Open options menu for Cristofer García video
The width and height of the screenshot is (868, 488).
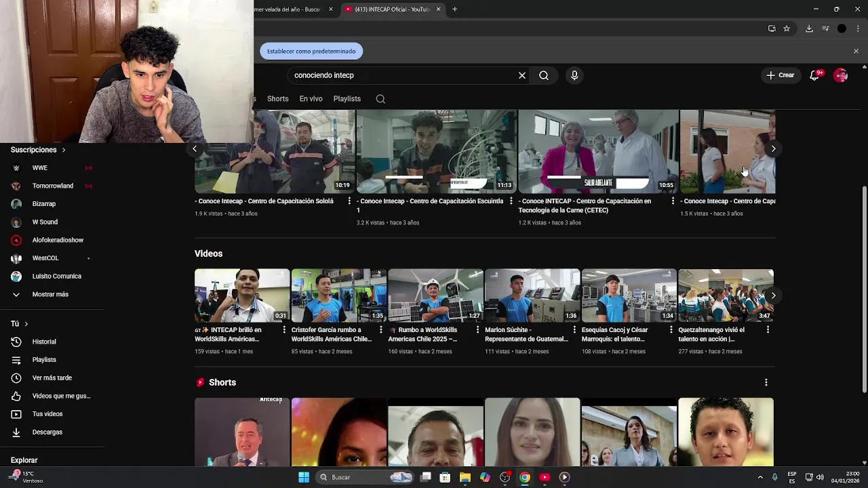tap(380, 330)
